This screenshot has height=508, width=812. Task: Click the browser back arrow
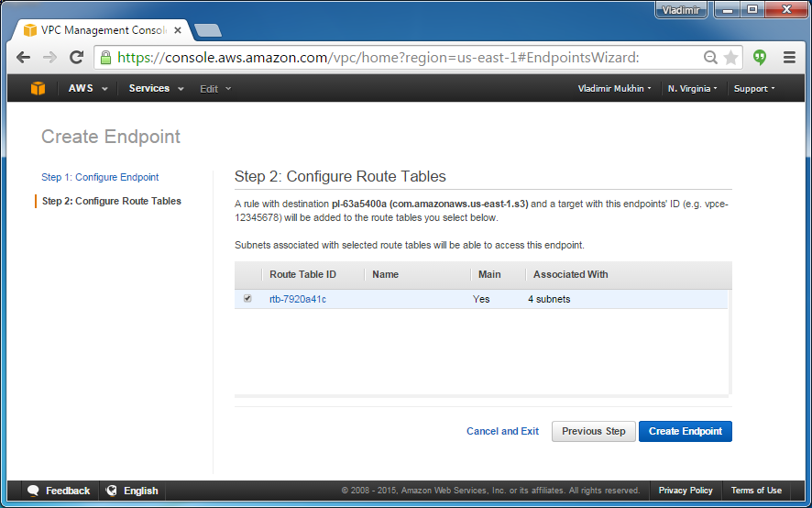click(24, 57)
